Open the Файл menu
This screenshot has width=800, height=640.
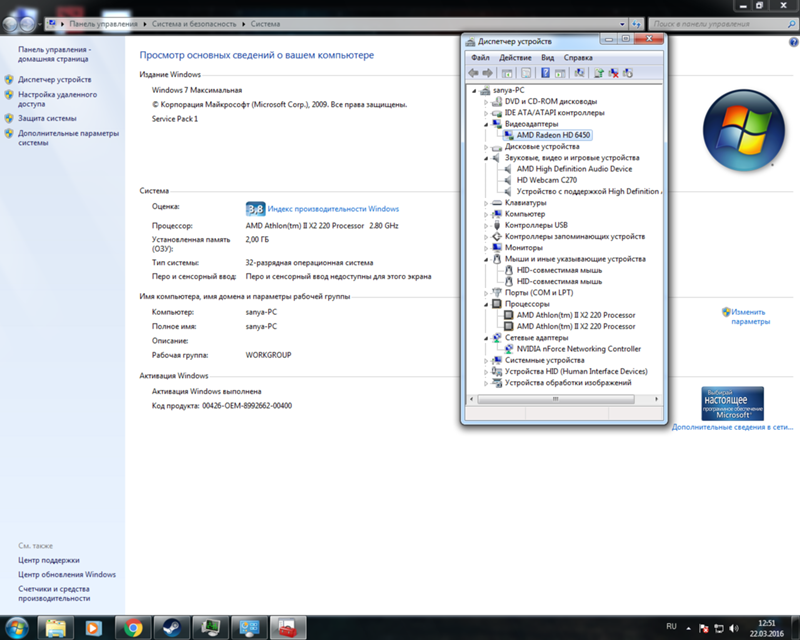point(480,58)
